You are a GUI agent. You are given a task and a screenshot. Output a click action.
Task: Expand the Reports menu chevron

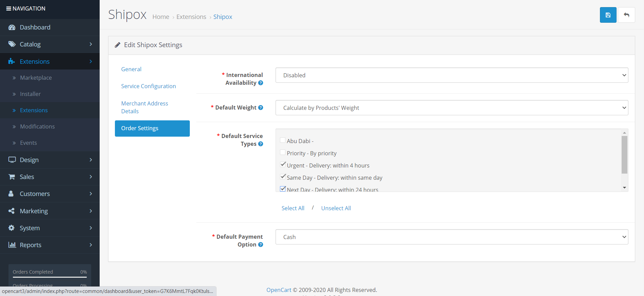point(91,245)
